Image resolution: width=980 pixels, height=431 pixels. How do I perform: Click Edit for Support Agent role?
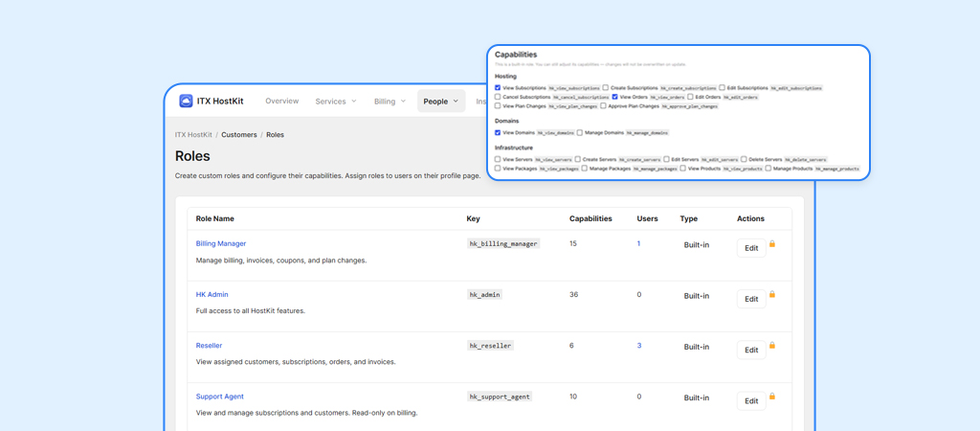point(751,401)
